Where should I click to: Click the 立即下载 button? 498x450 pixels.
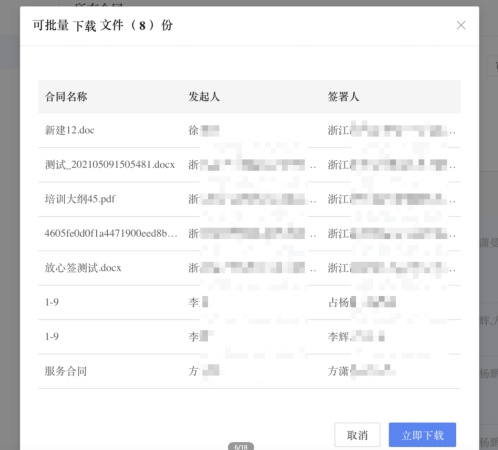pyautogui.click(x=422, y=435)
